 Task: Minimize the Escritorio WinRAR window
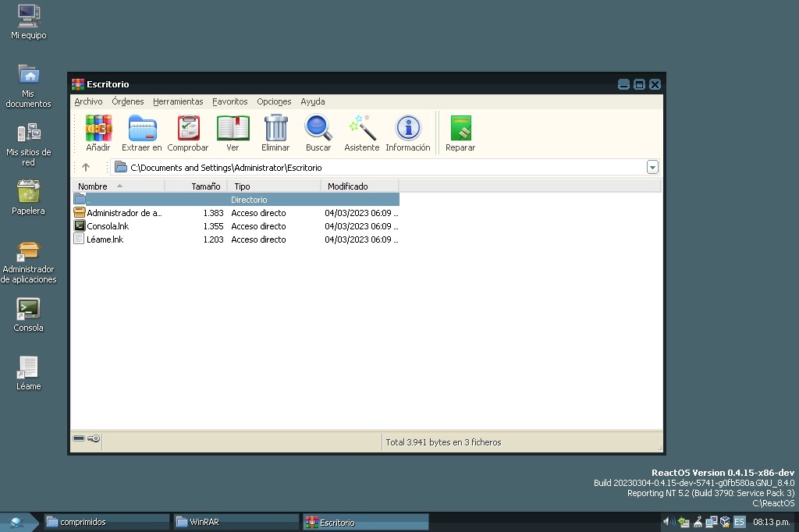pos(623,84)
